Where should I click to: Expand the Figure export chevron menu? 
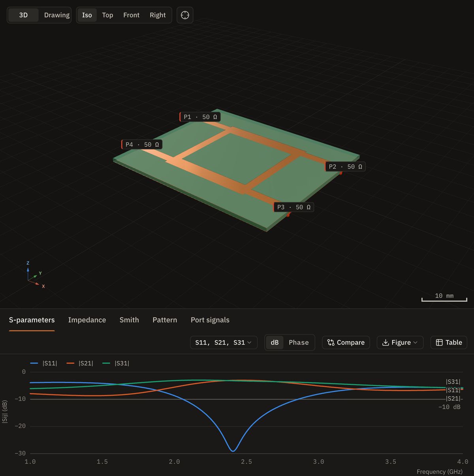pyautogui.click(x=415, y=343)
